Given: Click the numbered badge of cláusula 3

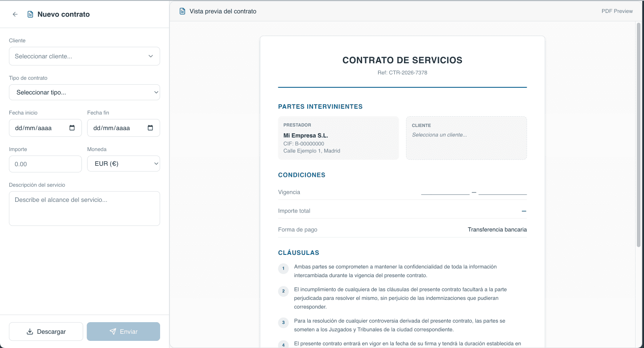Looking at the screenshot, I should coord(283,323).
